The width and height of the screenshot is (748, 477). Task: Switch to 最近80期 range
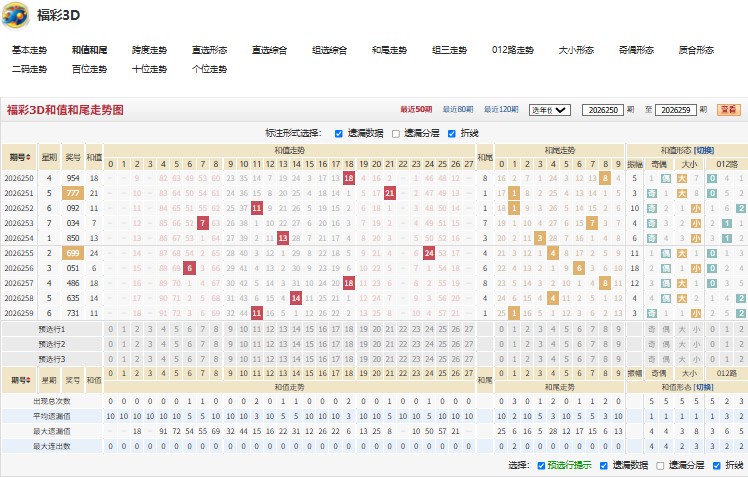point(458,110)
